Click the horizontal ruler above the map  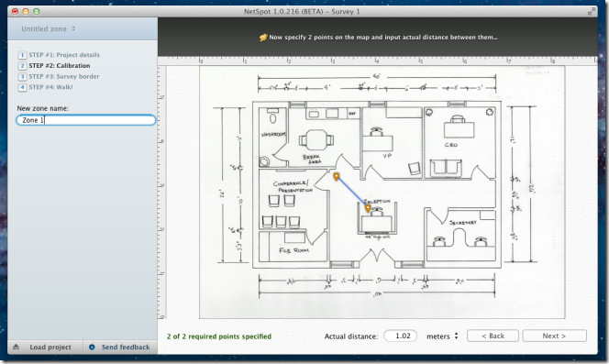378,61
